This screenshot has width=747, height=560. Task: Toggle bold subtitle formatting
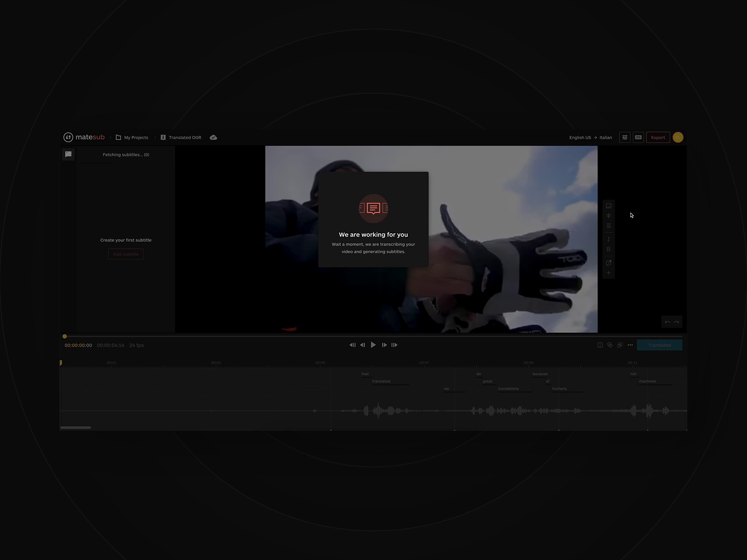(608, 249)
